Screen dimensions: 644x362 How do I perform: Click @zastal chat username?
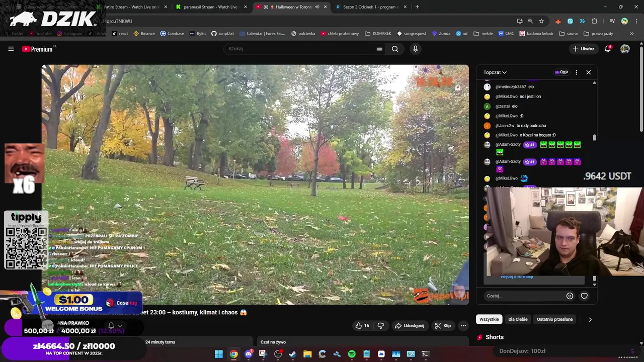pyautogui.click(x=503, y=106)
